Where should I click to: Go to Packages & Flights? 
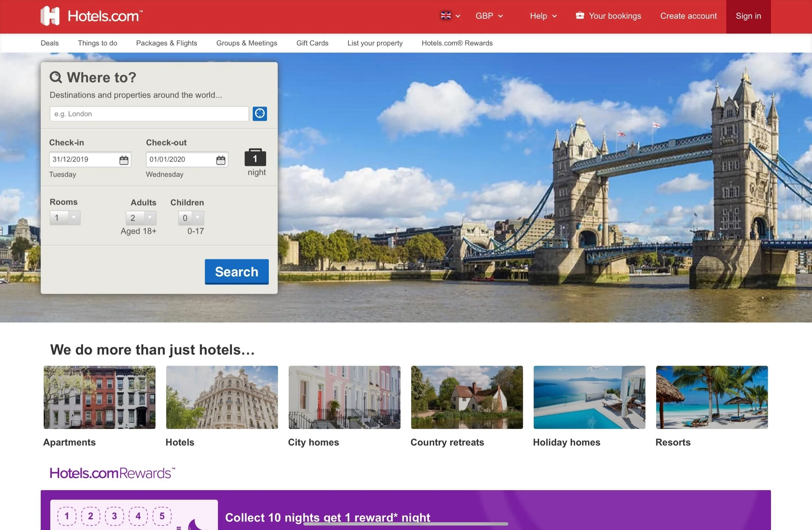pyautogui.click(x=167, y=43)
